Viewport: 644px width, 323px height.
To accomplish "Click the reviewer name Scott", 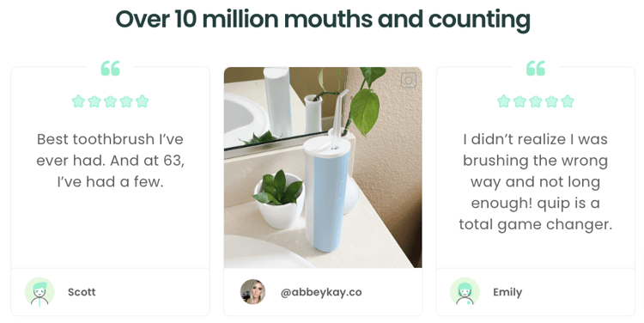I will [x=82, y=292].
